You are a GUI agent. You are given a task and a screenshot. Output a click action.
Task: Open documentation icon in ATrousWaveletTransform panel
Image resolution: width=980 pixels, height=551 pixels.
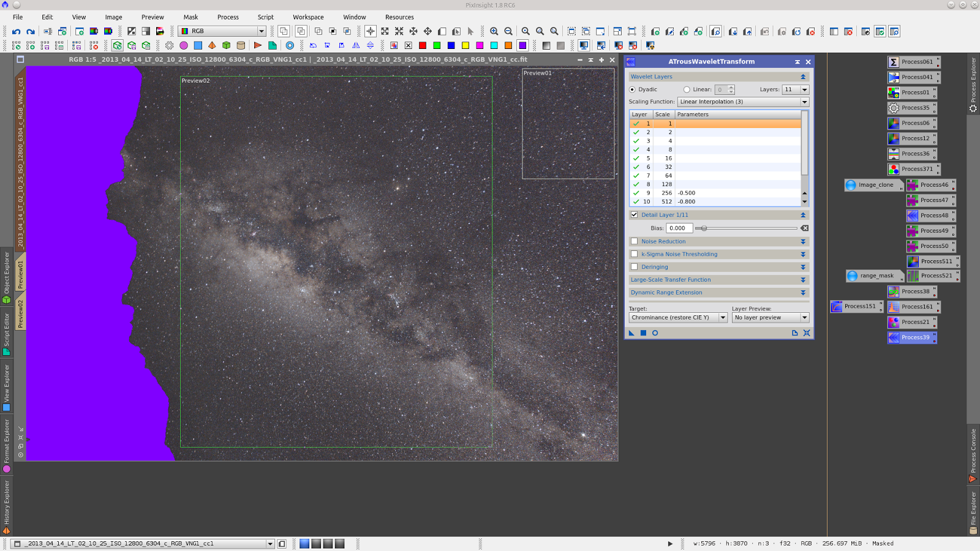tap(795, 333)
